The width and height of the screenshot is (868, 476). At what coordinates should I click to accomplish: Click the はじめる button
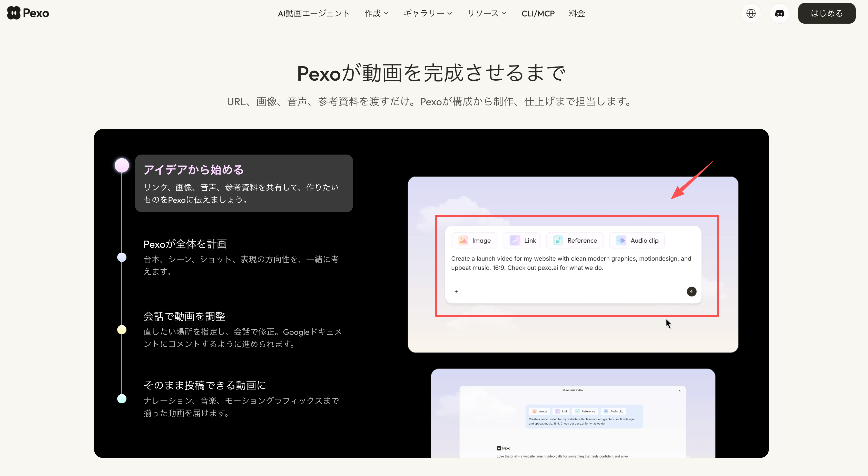pos(826,14)
